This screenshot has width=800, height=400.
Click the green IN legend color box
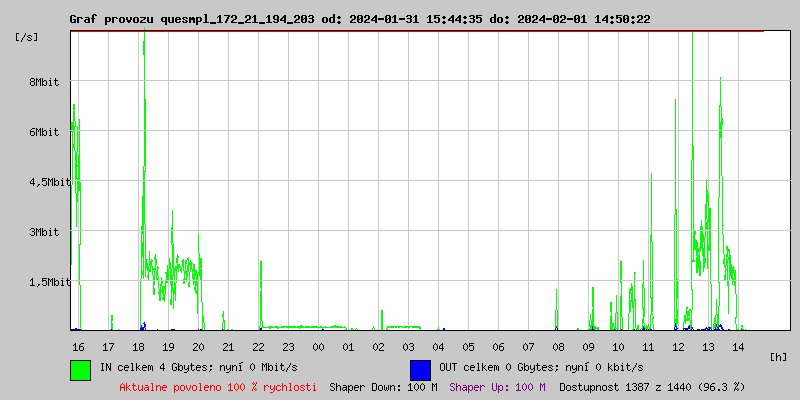click(80, 369)
